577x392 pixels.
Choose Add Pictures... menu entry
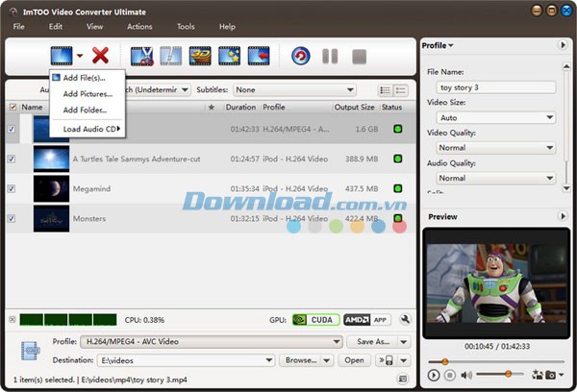[88, 94]
